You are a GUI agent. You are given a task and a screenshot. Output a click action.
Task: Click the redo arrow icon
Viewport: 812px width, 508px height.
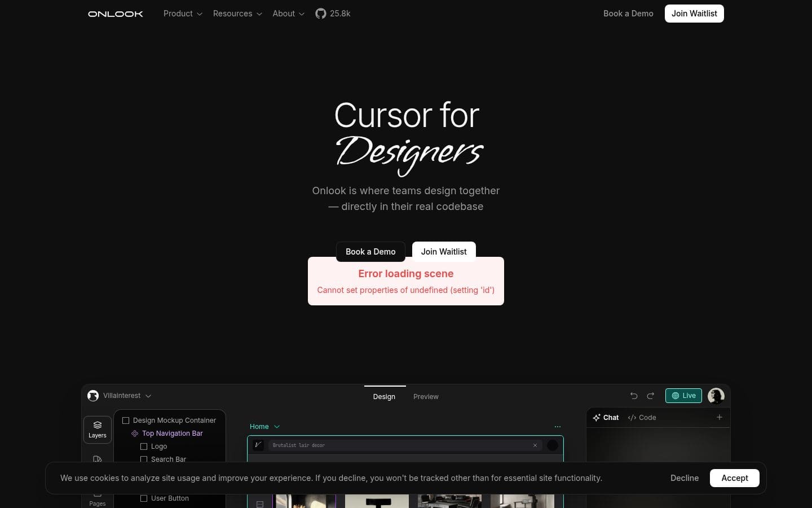(650, 396)
